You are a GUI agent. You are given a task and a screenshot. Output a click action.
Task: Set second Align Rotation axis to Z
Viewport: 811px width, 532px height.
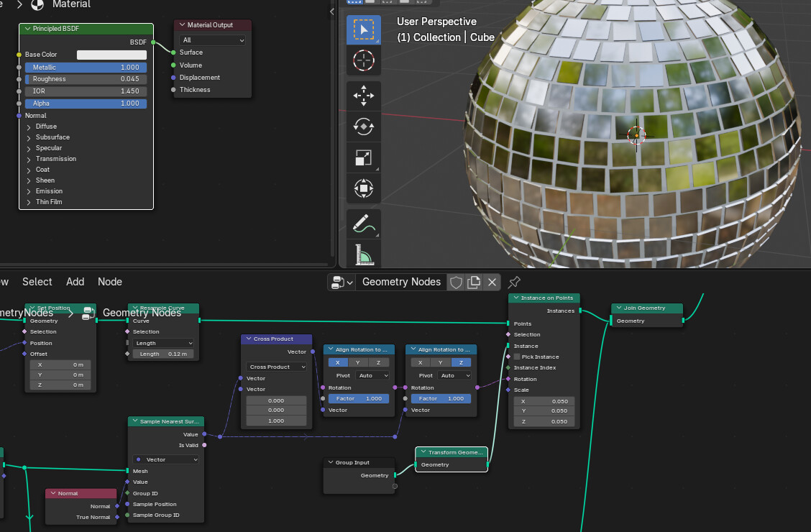(462, 362)
